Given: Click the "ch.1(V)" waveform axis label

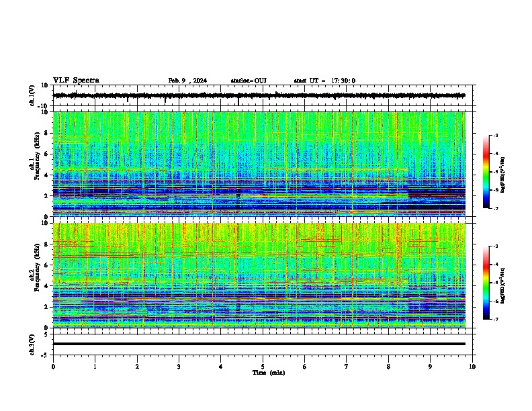Looking at the screenshot, I should (x=32, y=95).
